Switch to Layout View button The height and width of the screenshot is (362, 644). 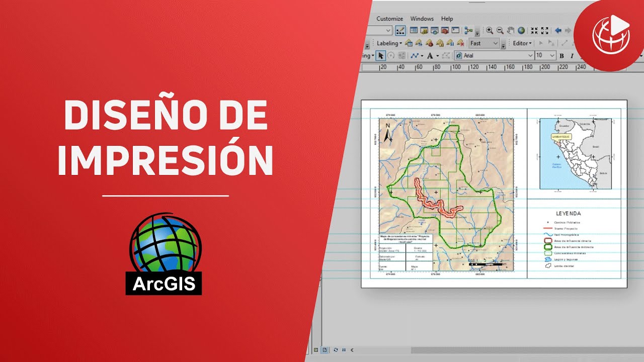(x=325, y=349)
